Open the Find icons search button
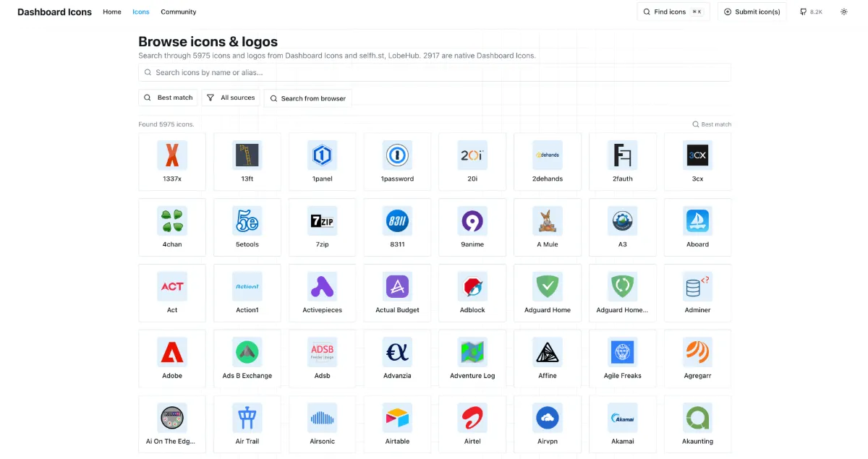The image size is (868, 459). pyautogui.click(x=673, y=12)
